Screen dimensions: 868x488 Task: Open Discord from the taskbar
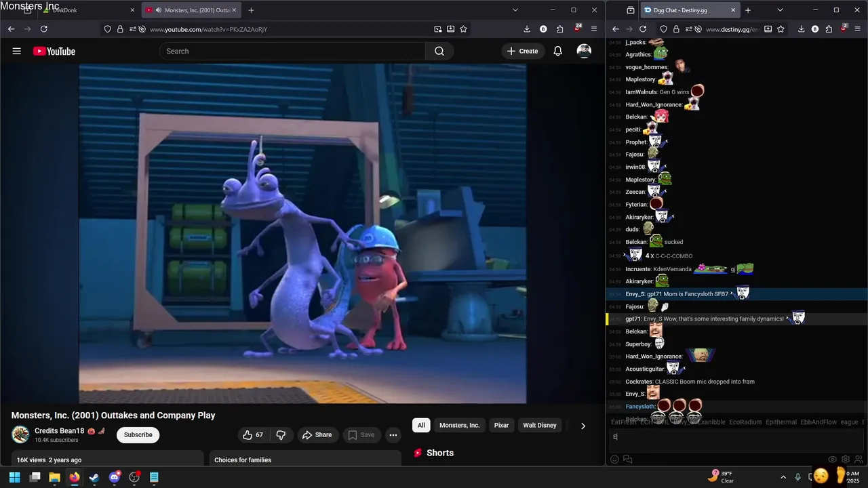[114, 477]
